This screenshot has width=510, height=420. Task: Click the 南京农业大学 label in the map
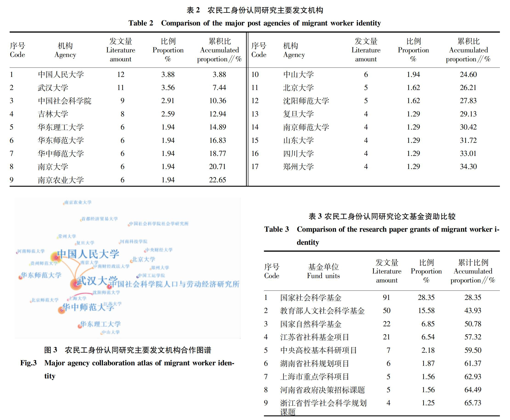pyautogui.click(x=78, y=202)
